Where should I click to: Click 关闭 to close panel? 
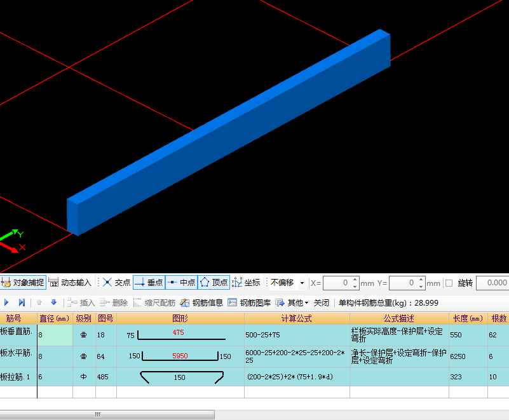coord(322,303)
